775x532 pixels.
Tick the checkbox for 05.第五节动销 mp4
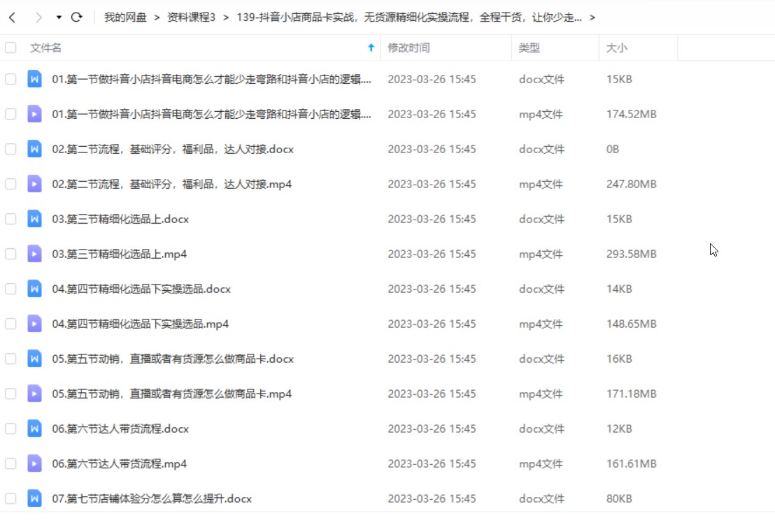[x=10, y=394]
